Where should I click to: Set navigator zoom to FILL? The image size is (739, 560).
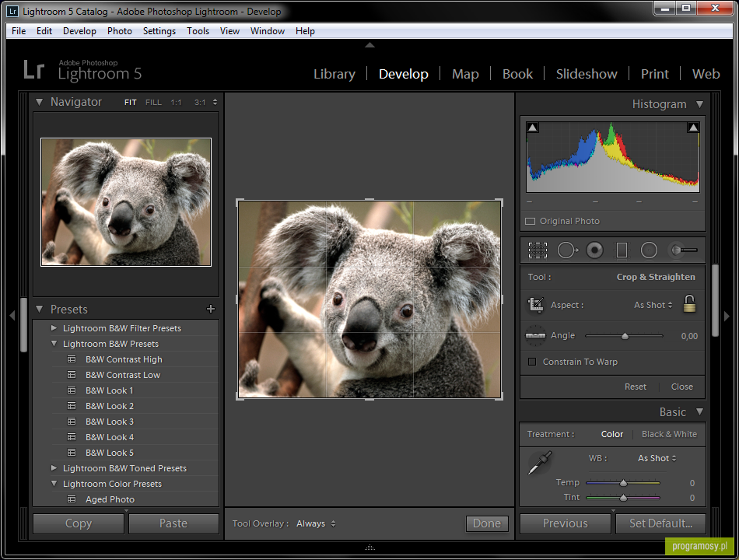point(154,103)
